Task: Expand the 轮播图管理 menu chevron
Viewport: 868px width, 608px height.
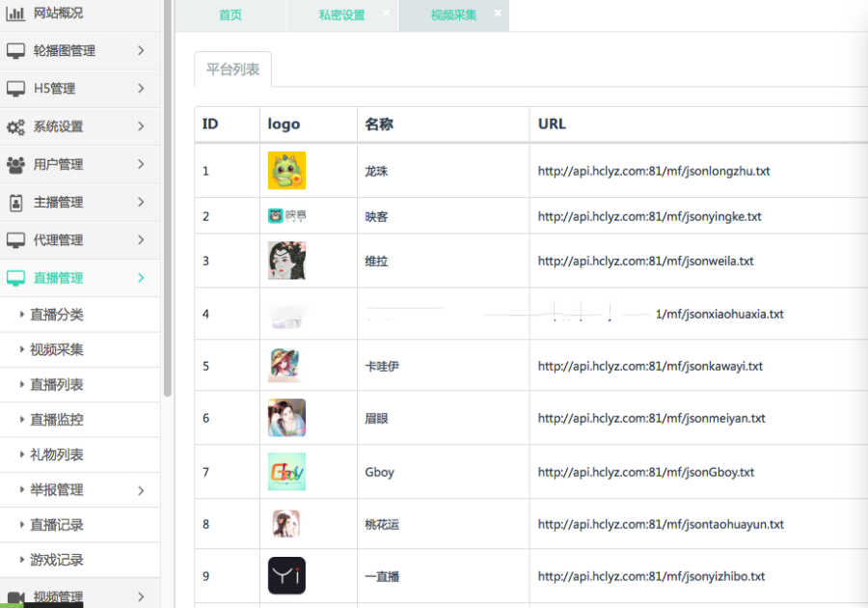Action: (x=141, y=50)
